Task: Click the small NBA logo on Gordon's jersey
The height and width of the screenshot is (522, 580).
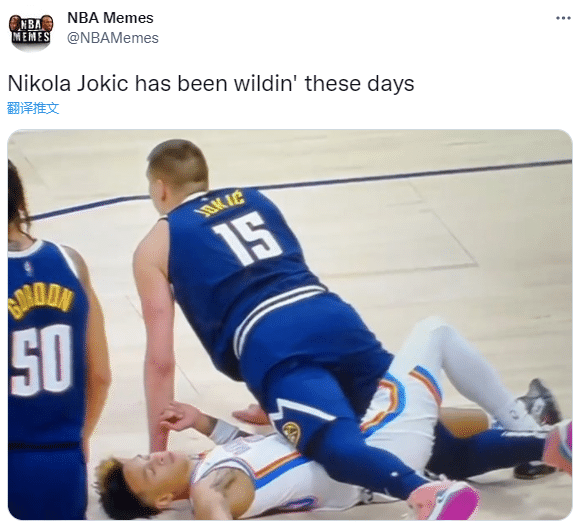Action: (28, 268)
